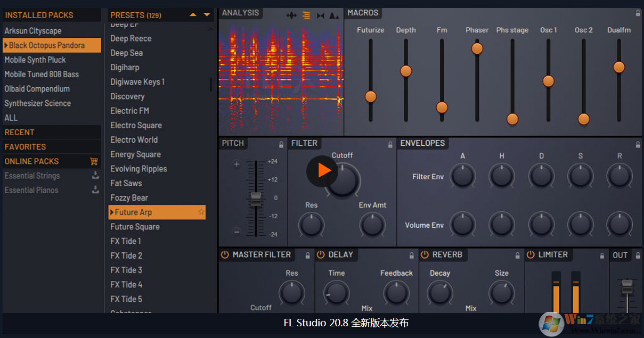Download the Essential Strings pack
Screen dimensions: 644x338
(x=95, y=176)
